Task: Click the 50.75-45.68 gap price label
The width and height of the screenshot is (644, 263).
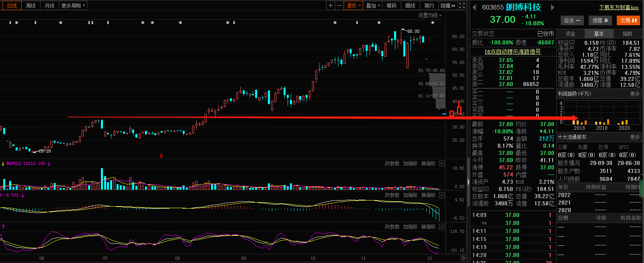Action: (431, 70)
